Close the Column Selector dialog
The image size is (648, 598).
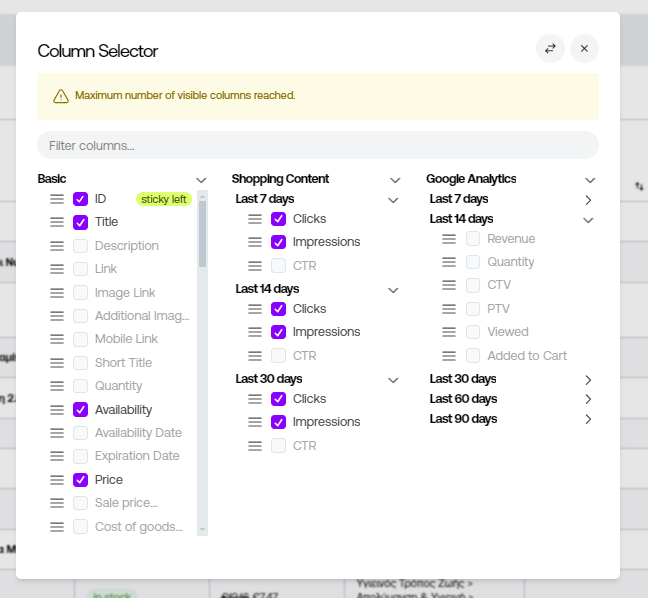(x=584, y=48)
